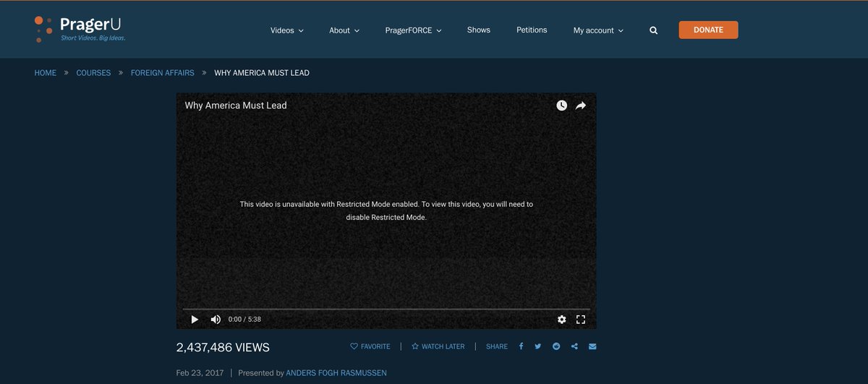
Task: Go to Petitions
Action: pos(532,30)
